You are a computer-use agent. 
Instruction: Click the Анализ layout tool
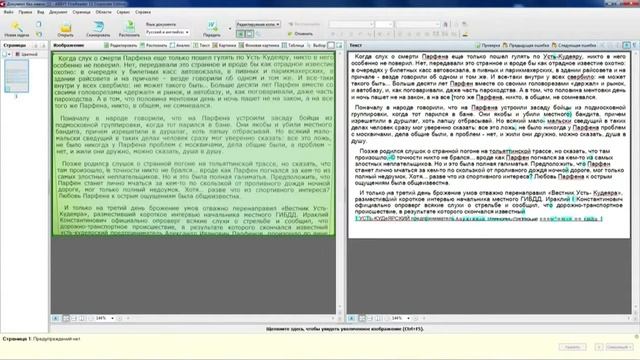(x=180, y=45)
